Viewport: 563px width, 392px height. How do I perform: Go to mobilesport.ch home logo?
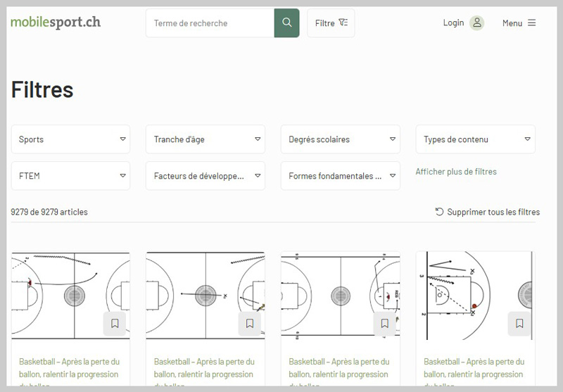56,22
